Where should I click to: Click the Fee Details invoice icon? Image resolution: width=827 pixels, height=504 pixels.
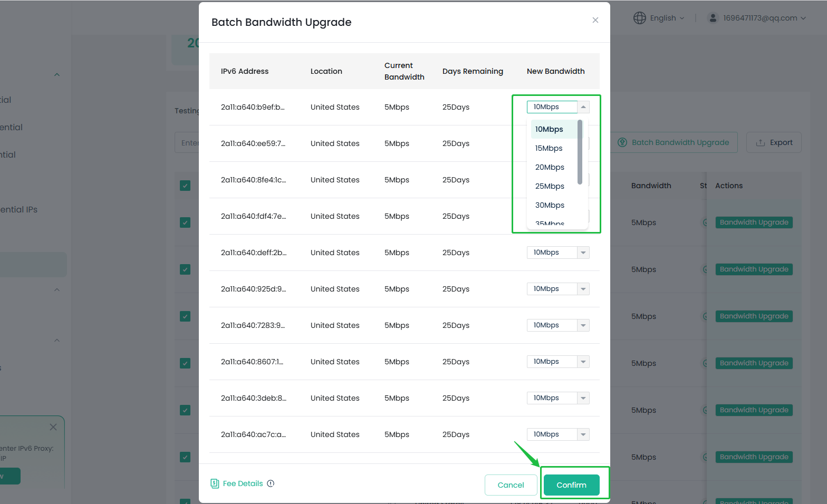[215, 483]
